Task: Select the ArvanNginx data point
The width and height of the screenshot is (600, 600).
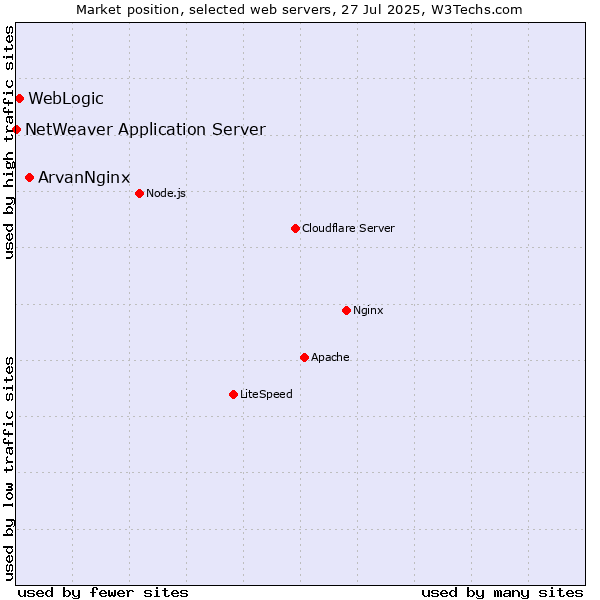Action: pos(29,178)
